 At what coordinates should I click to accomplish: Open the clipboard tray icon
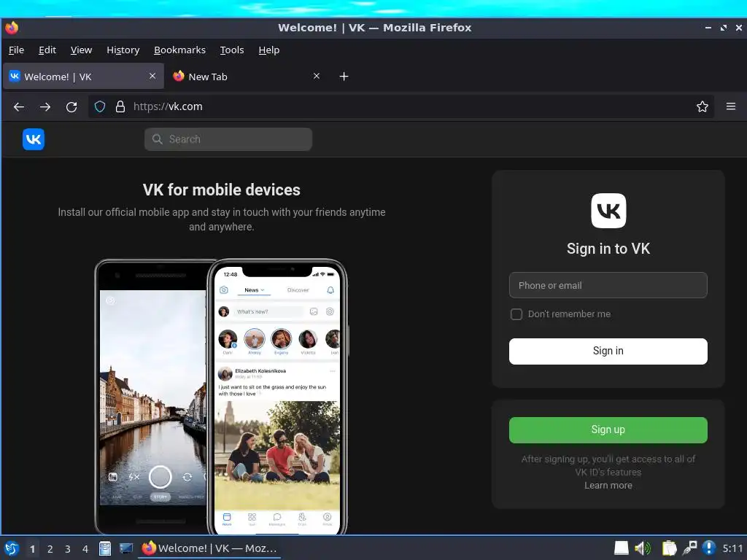[x=669, y=548]
